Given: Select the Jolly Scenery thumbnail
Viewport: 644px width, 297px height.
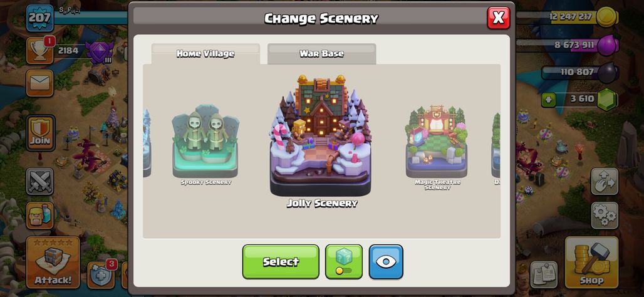Looking at the screenshot, I should pyautogui.click(x=321, y=141).
